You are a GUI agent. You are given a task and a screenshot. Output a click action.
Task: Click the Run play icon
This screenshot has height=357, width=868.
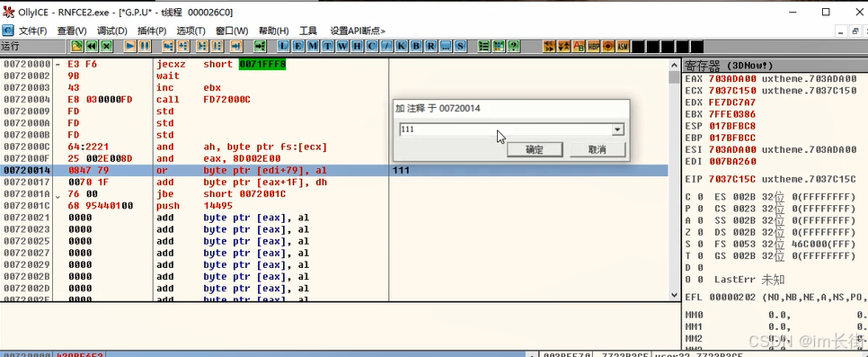coord(130,46)
